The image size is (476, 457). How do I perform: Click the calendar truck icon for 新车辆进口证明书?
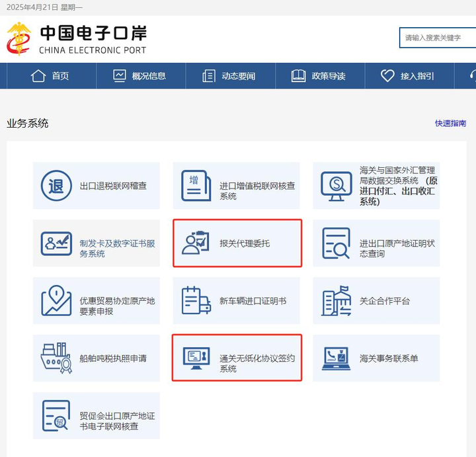pyautogui.click(x=196, y=300)
